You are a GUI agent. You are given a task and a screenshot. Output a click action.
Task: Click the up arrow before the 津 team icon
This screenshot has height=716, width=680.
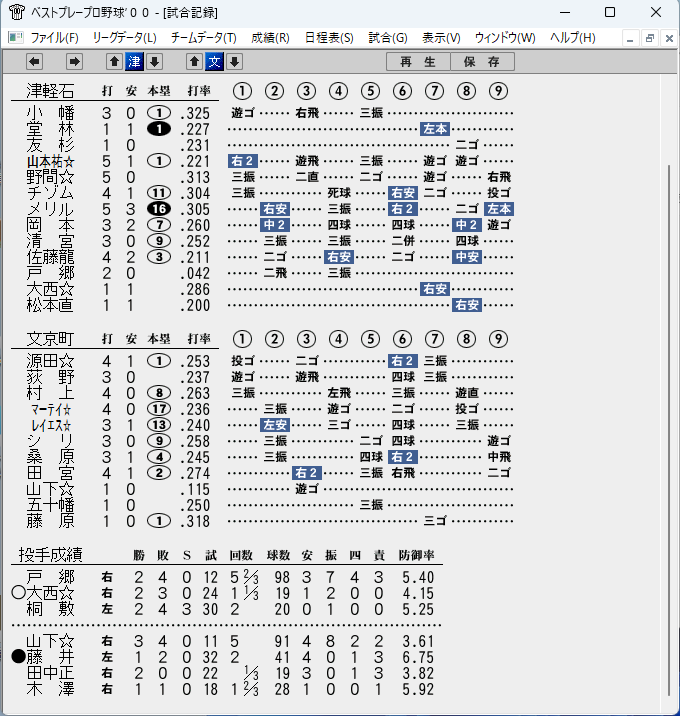114,62
